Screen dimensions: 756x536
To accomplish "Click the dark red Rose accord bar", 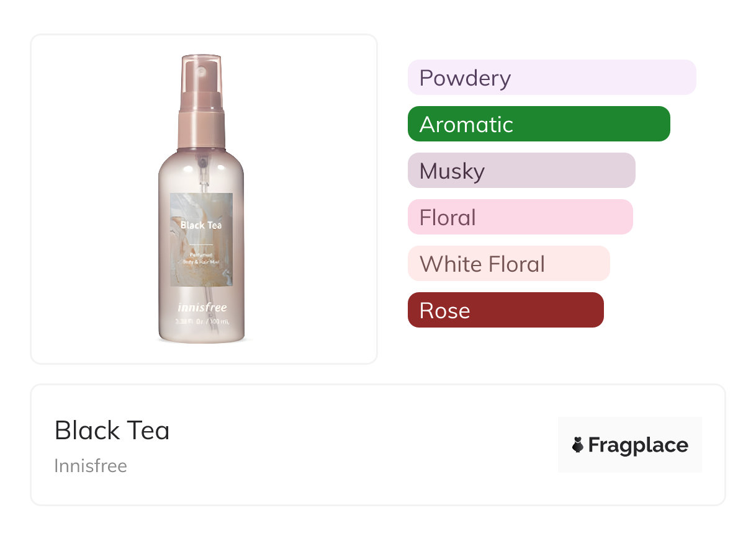I will pos(505,310).
